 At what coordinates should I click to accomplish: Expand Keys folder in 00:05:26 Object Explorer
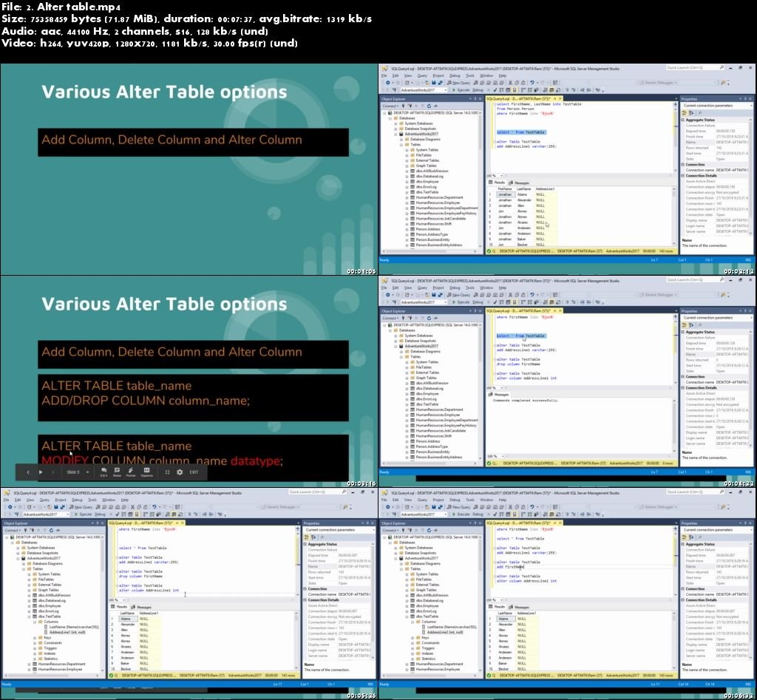pyautogui.click(x=35, y=638)
